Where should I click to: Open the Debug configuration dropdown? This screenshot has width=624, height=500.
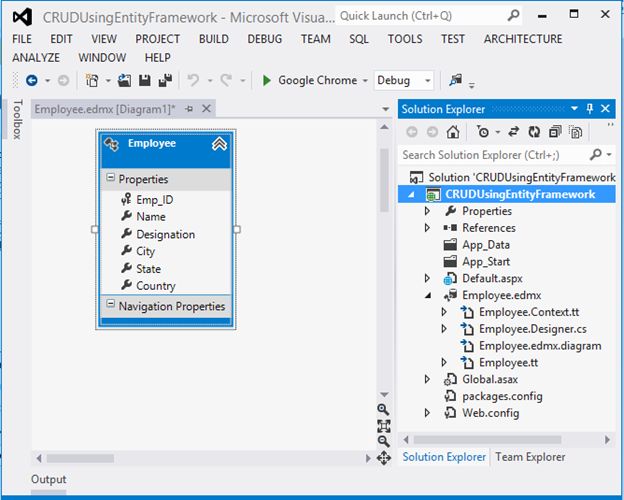pos(427,81)
